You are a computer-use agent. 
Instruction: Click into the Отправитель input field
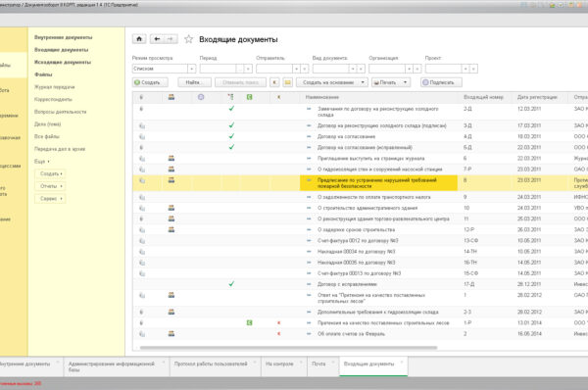point(274,69)
